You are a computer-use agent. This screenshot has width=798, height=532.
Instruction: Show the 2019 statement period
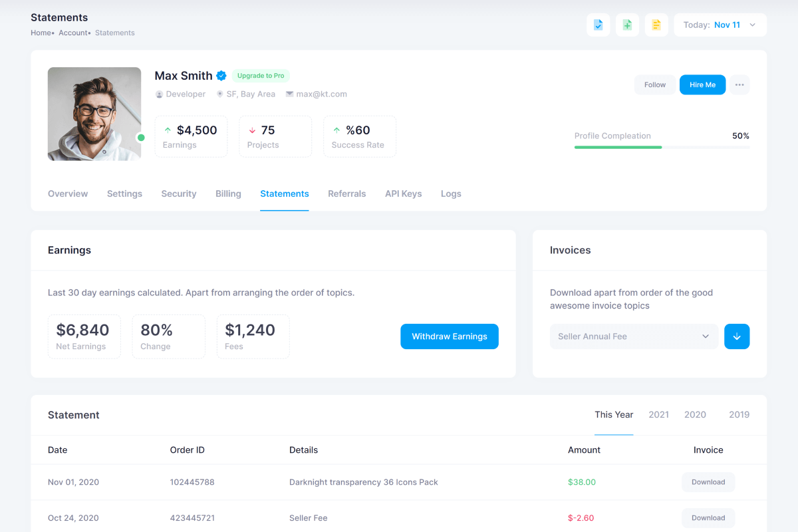tap(739, 415)
